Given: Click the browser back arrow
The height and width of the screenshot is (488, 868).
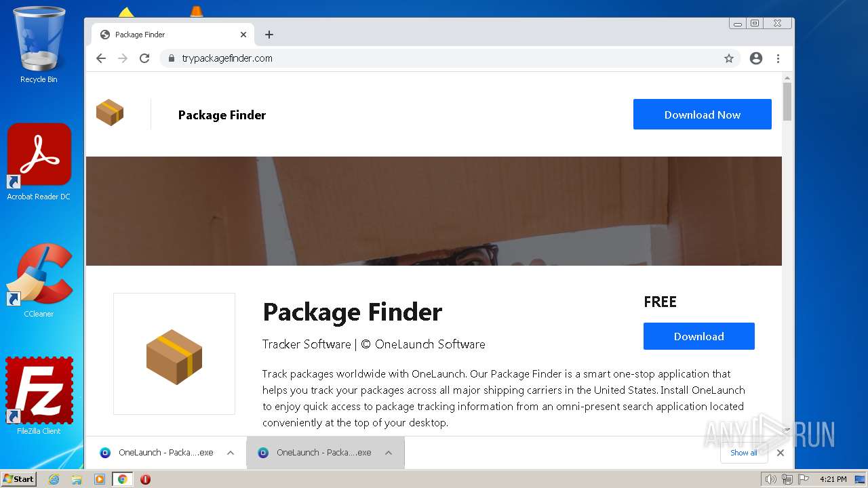Looking at the screenshot, I should [x=101, y=58].
